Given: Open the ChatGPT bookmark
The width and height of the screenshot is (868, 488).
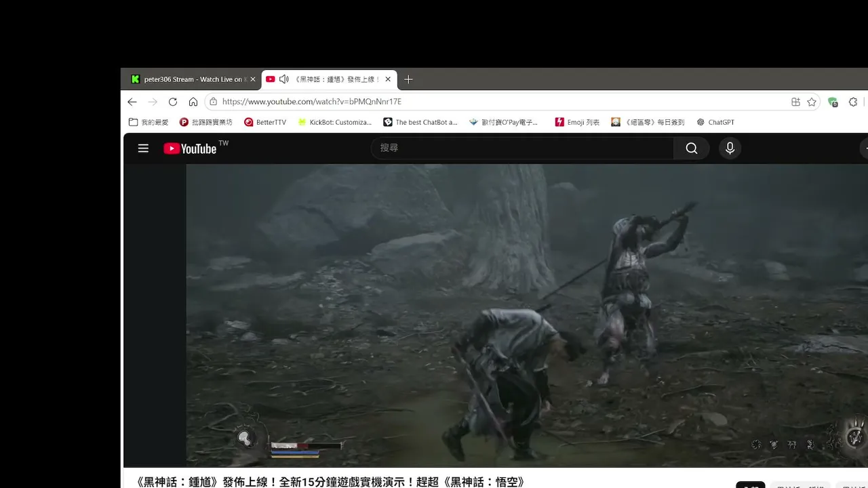Looking at the screenshot, I should pyautogui.click(x=715, y=122).
